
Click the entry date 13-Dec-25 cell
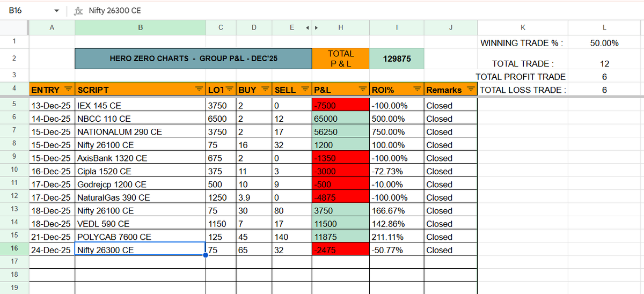(52, 105)
